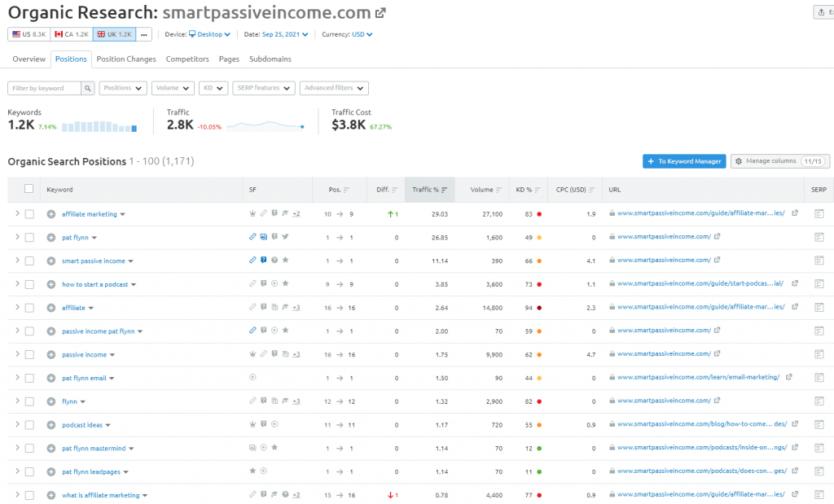Viewport: 834px width, 504px height.
Task: Open the 'what is affiliate marketing' keyword link
Action: [100, 496]
